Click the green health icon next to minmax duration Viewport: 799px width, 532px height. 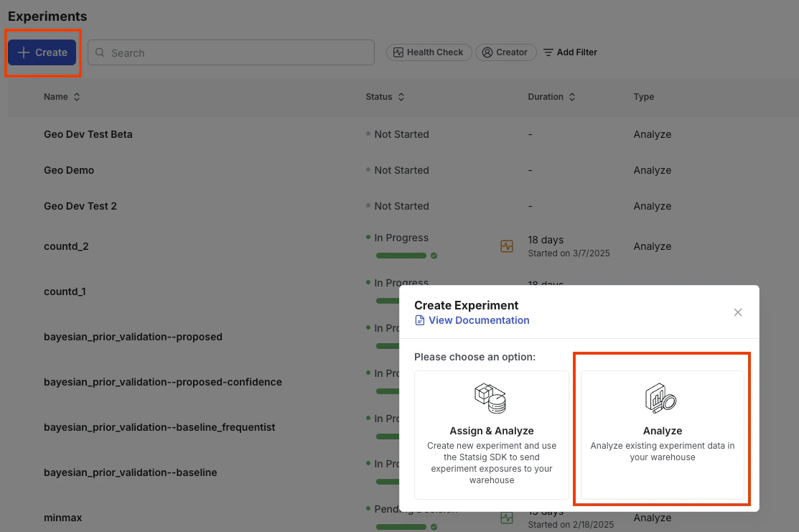click(507, 517)
